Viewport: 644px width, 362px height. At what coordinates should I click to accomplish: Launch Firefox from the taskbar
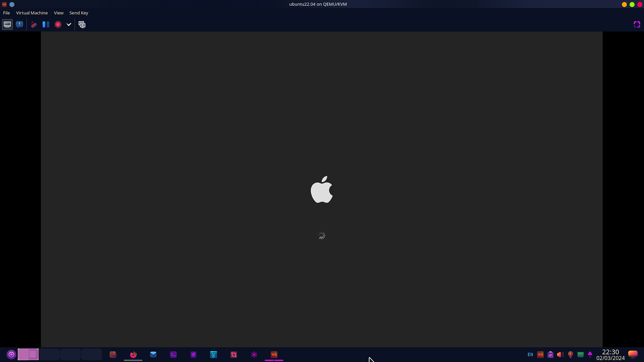pos(133,355)
